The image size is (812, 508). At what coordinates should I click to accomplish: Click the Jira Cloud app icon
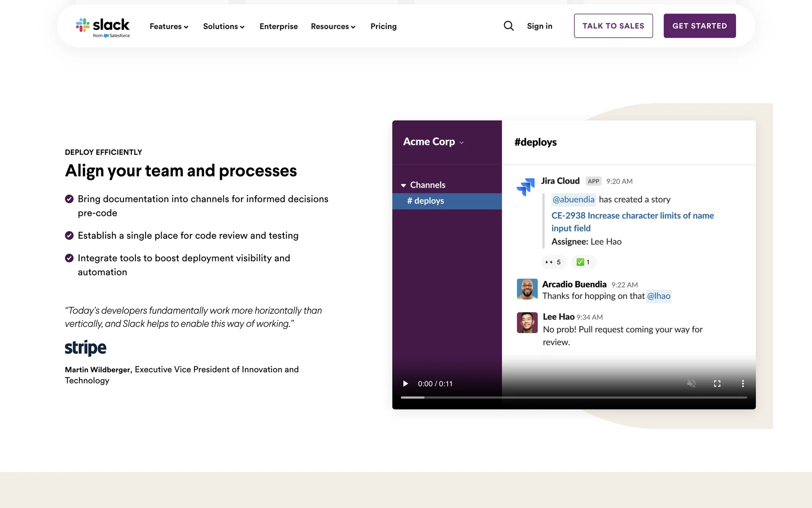[x=526, y=187]
